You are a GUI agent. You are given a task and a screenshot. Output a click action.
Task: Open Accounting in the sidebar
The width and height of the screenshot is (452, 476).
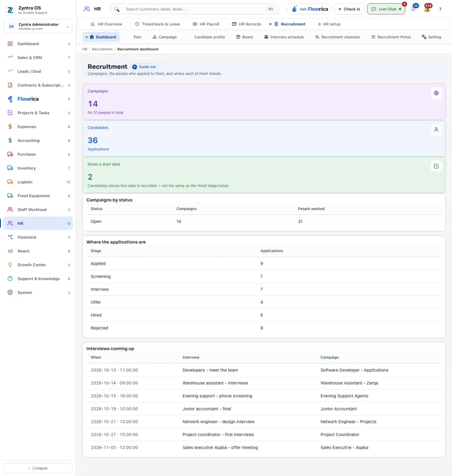pos(38,141)
